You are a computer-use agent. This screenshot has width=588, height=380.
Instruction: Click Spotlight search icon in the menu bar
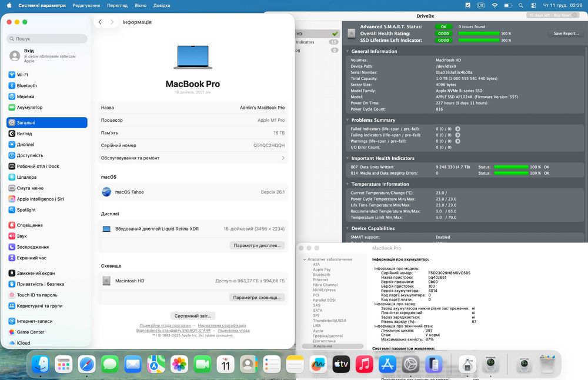(521, 5)
